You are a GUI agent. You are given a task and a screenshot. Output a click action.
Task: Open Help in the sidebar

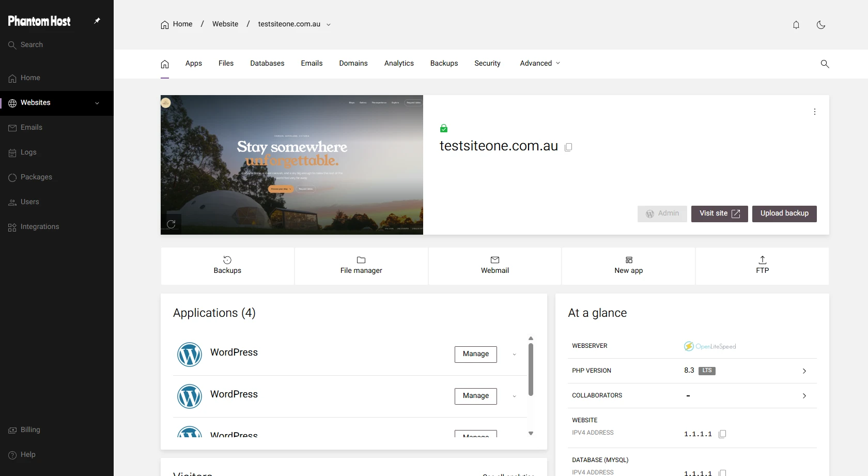(x=57, y=455)
